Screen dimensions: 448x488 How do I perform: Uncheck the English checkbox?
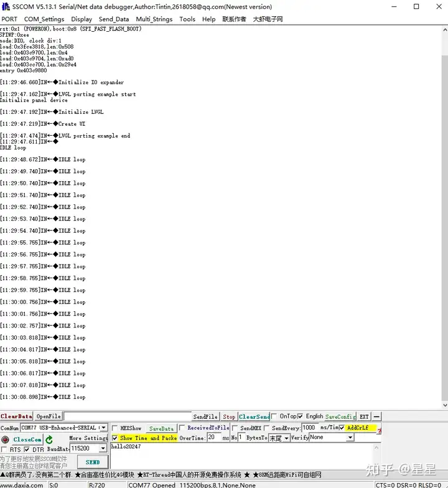pos(300,416)
